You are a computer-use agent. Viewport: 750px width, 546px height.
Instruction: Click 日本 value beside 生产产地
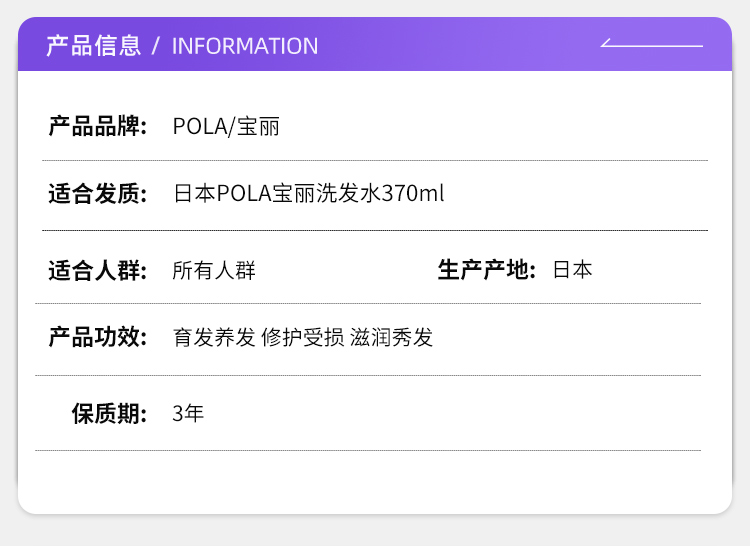coord(573,270)
